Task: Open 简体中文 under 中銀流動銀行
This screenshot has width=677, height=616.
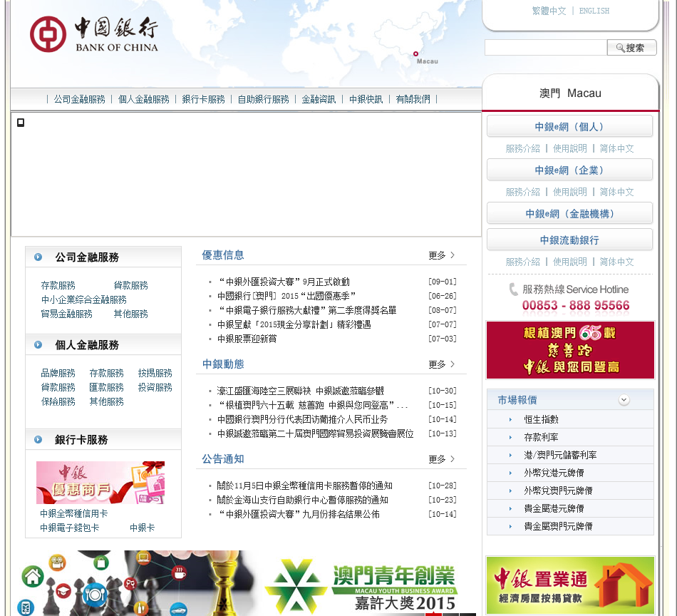Action: click(616, 262)
